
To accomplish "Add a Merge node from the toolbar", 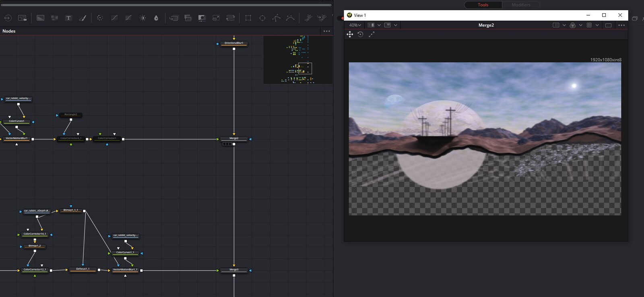I will tap(174, 18).
